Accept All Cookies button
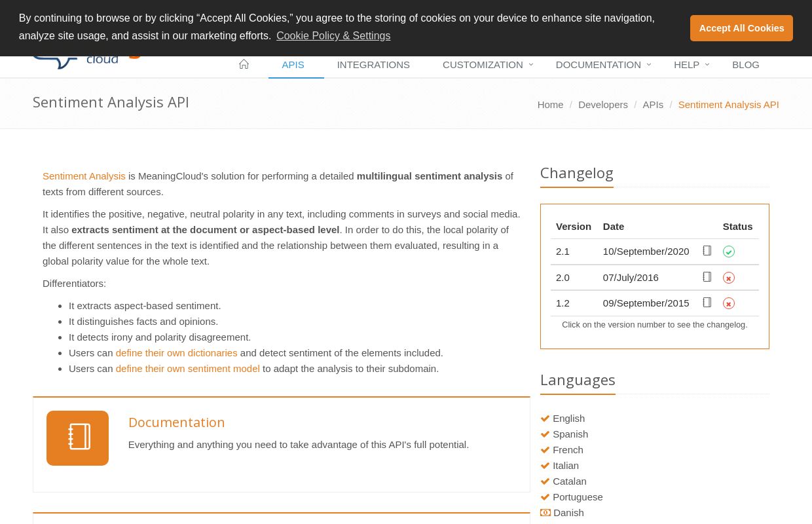Screen dimensions: 812x524 coord(741,28)
